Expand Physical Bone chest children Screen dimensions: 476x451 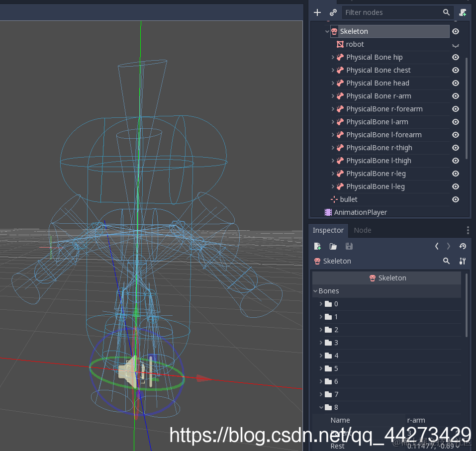point(333,70)
